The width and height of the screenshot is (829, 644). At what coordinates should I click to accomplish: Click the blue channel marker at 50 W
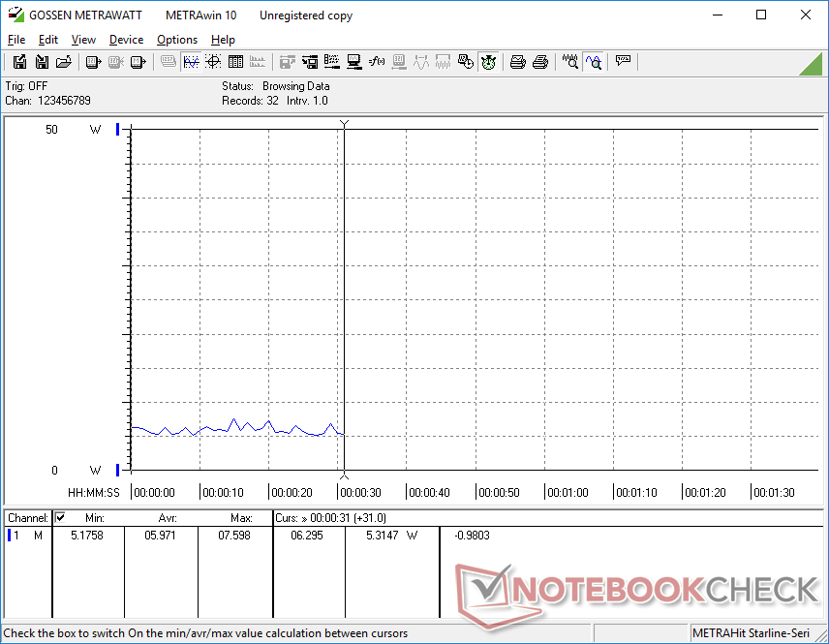pos(117,130)
